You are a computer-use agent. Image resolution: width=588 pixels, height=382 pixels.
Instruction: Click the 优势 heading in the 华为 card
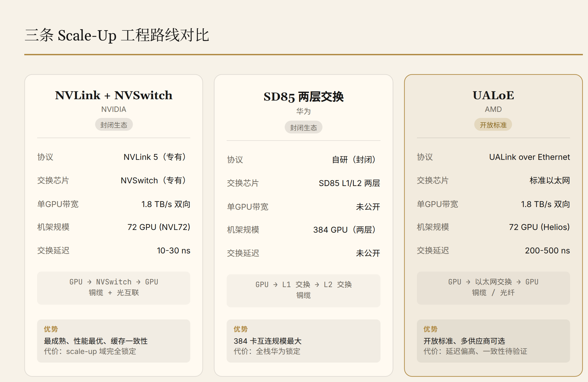241,329
